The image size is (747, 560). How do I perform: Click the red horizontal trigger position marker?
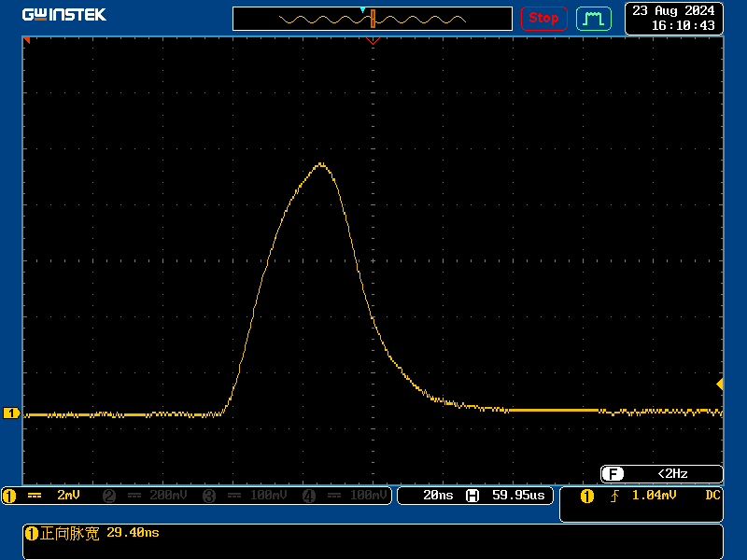point(373,41)
